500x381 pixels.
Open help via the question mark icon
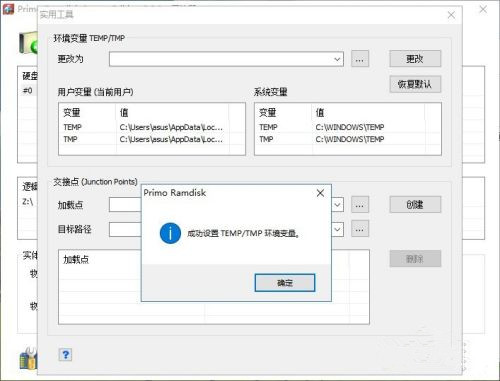pos(65,355)
